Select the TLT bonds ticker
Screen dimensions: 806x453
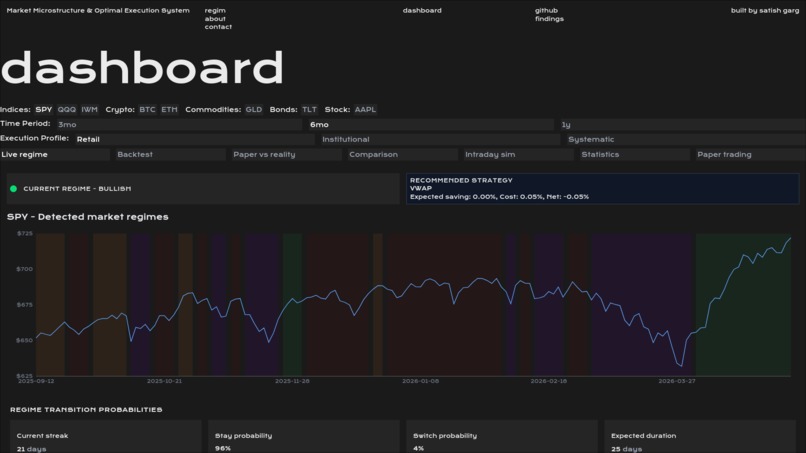tap(309, 110)
